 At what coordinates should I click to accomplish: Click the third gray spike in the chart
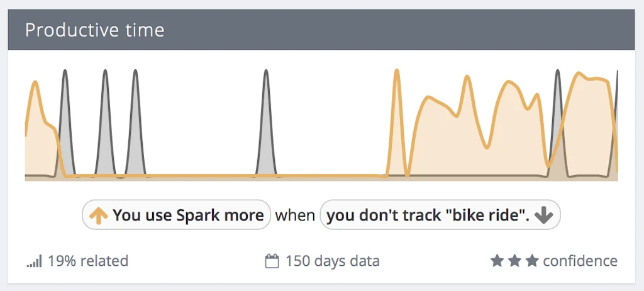tap(135, 120)
